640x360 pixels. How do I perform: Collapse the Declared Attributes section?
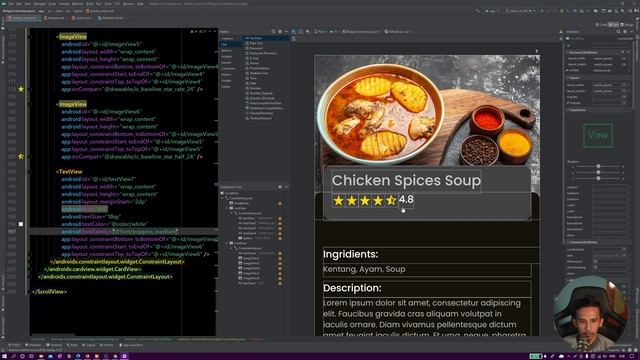point(567,52)
